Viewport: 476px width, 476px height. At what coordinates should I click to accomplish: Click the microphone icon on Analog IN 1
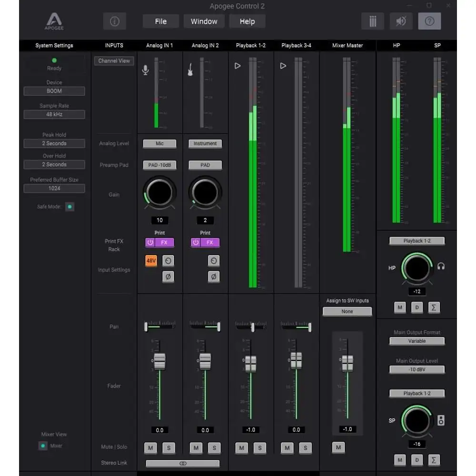[145, 70]
